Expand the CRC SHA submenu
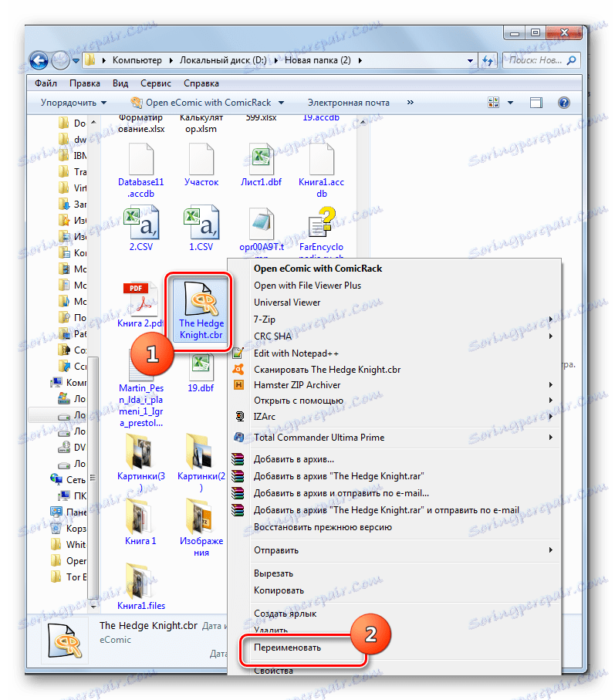615x700 pixels. pyautogui.click(x=394, y=336)
